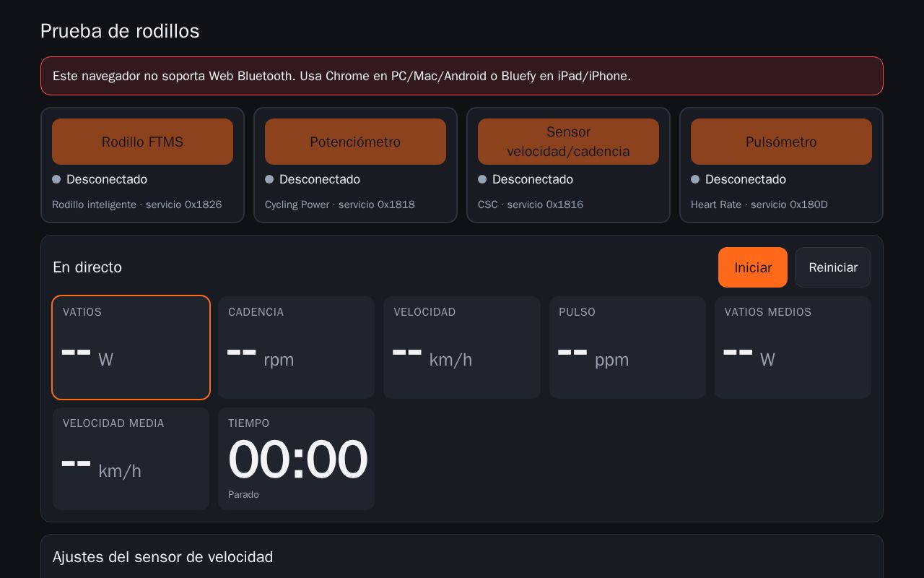Click 'Rodillo inteligente · servicio 0x1826' text

coord(137,204)
